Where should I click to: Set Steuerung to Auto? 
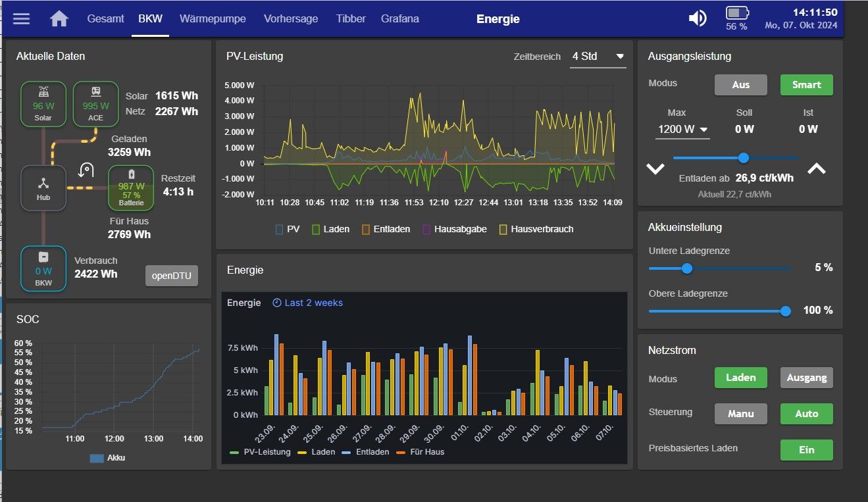point(807,414)
